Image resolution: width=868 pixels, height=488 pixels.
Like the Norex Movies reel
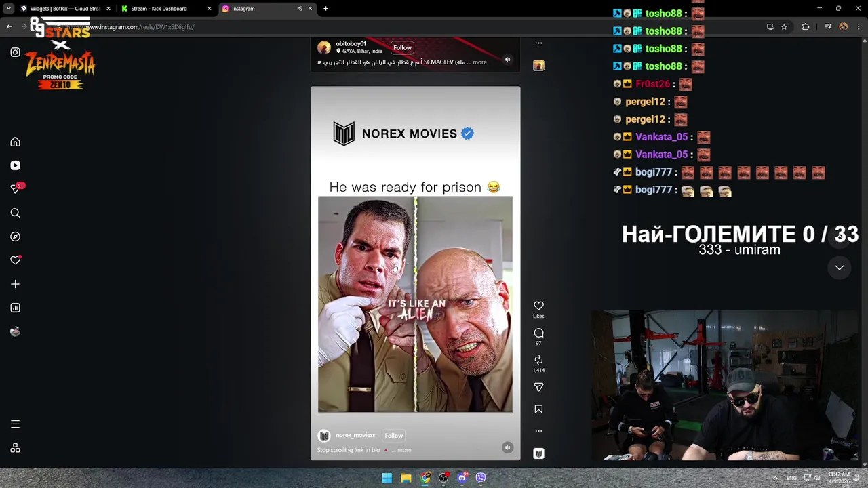click(x=538, y=306)
